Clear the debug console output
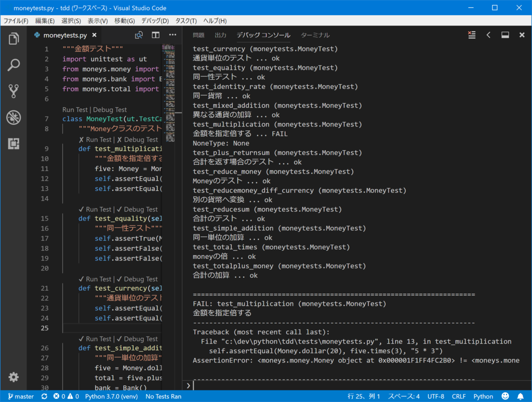Viewport: 532px width, 402px height. (472, 35)
